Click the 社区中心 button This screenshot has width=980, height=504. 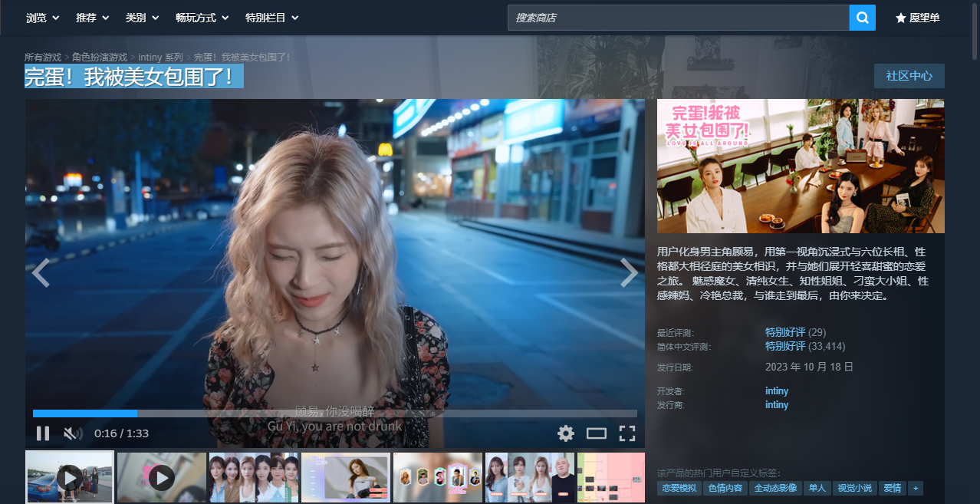(909, 76)
